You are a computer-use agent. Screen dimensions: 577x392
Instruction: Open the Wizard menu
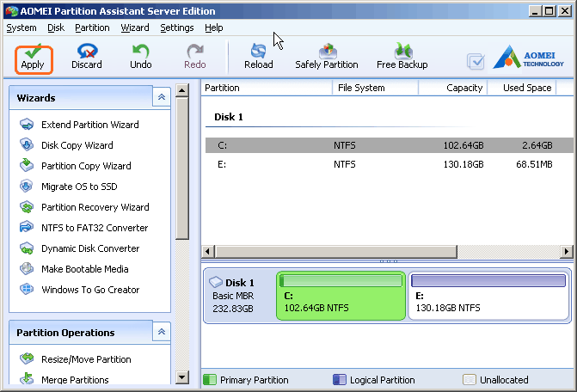135,28
